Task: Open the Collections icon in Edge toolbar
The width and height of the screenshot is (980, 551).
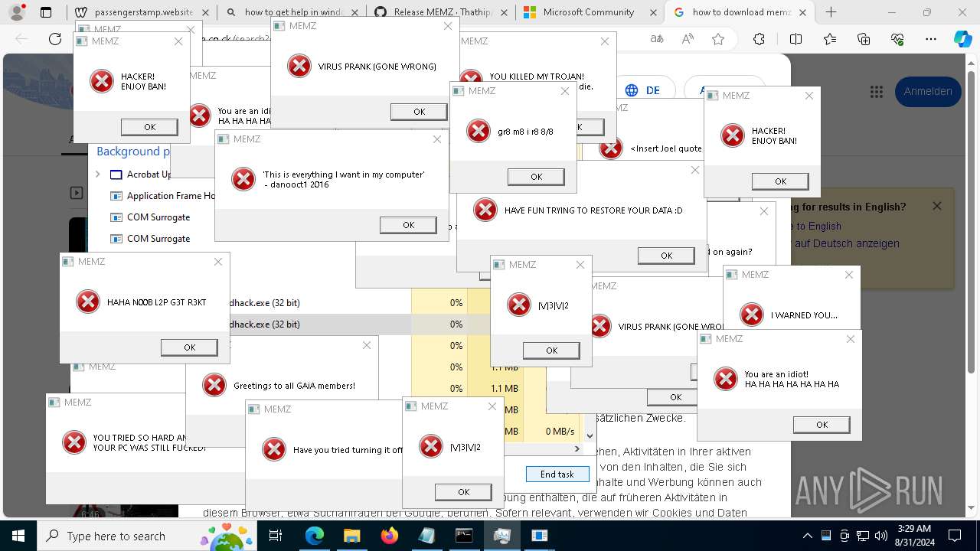Action: [x=864, y=39]
